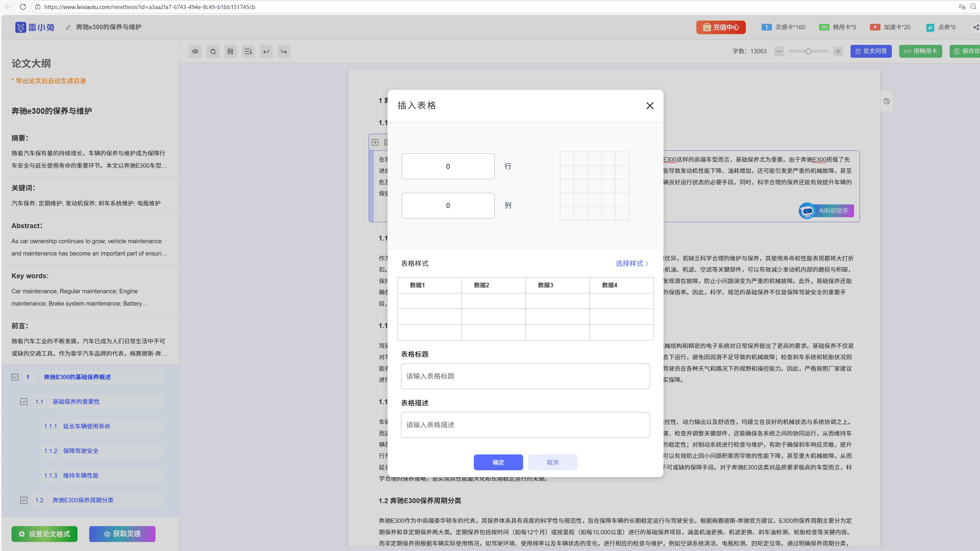Collapse chapter 1 outline checkbox toggle
Viewport: 980px width, 551px height.
point(15,377)
